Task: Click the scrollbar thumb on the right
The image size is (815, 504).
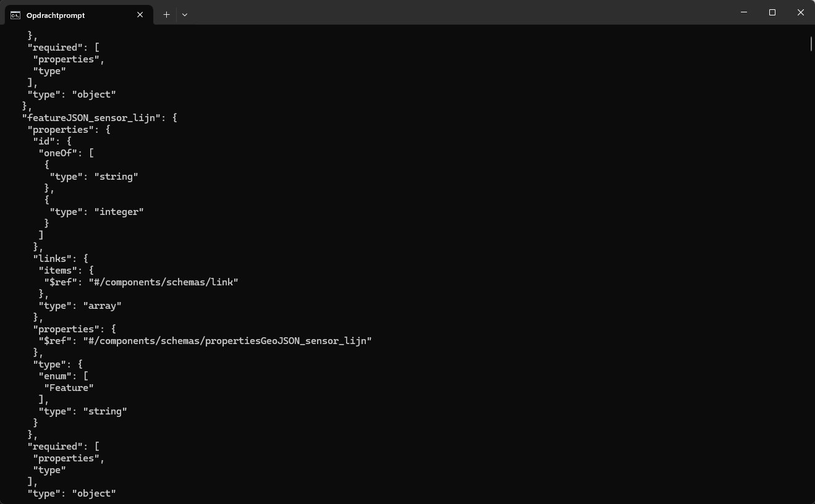Action: (x=811, y=44)
